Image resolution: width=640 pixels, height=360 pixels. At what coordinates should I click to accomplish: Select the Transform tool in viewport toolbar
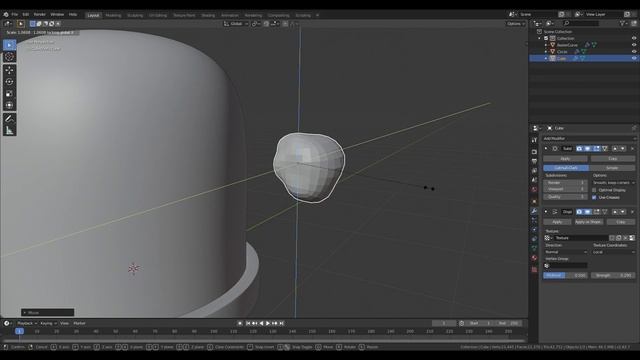click(x=9, y=105)
